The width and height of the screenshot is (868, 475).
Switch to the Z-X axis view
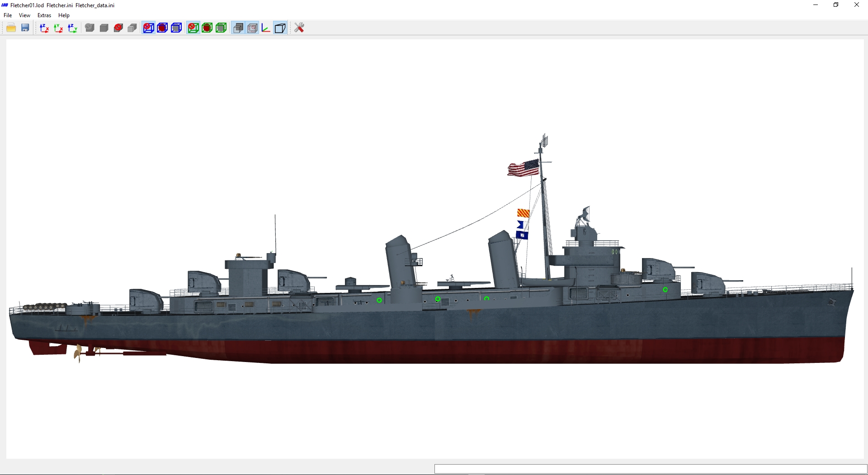point(44,28)
